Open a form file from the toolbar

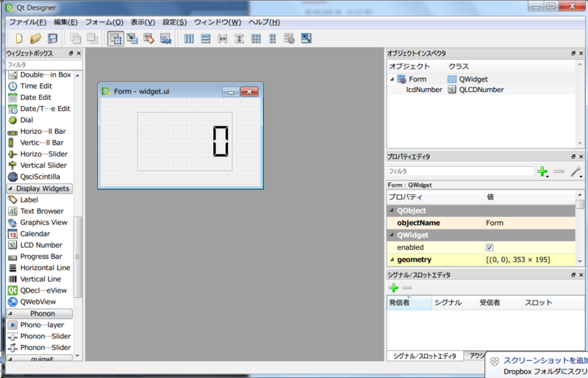[x=35, y=38]
